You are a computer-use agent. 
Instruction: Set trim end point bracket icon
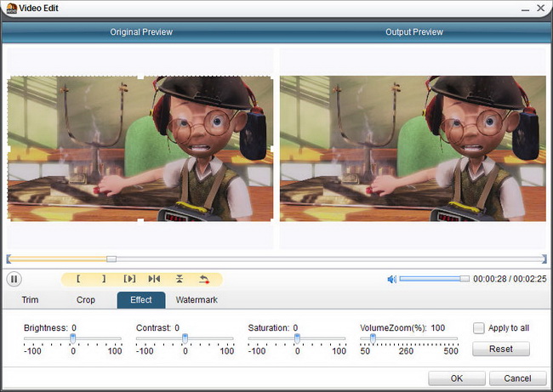104,279
